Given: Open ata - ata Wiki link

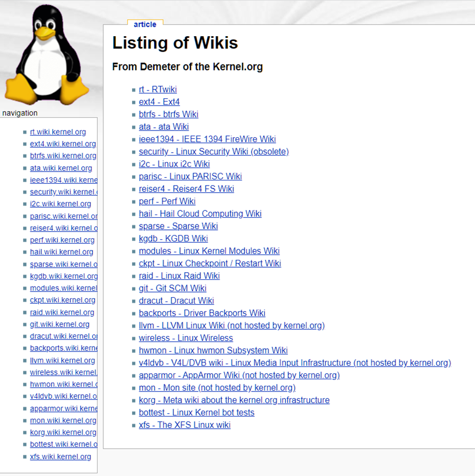Looking at the screenshot, I should point(164,127).
